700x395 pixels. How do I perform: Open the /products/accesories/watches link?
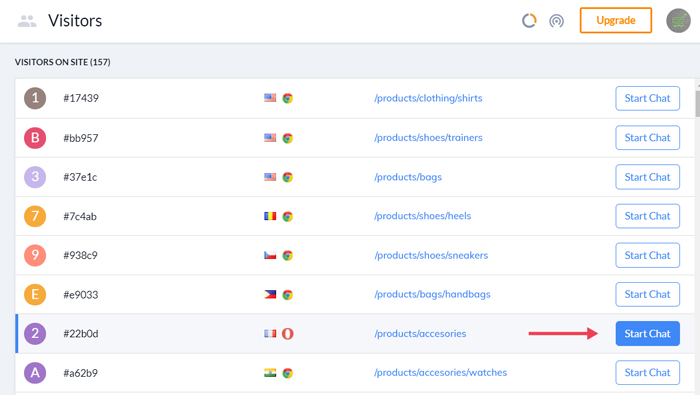point(441,373)
